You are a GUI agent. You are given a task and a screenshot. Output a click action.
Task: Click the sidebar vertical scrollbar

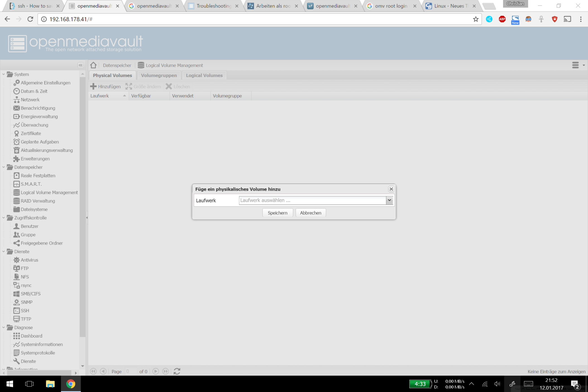point(82,207)
